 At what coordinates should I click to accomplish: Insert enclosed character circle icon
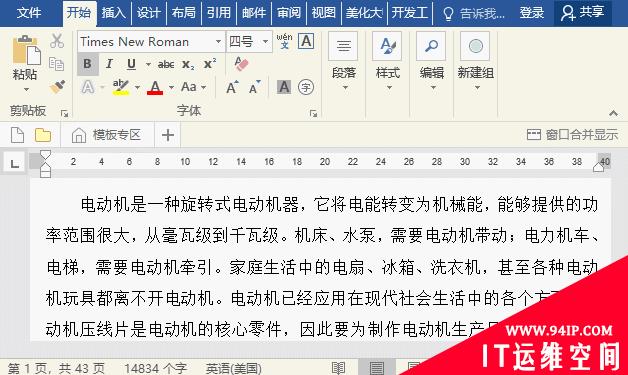[306, 87]
